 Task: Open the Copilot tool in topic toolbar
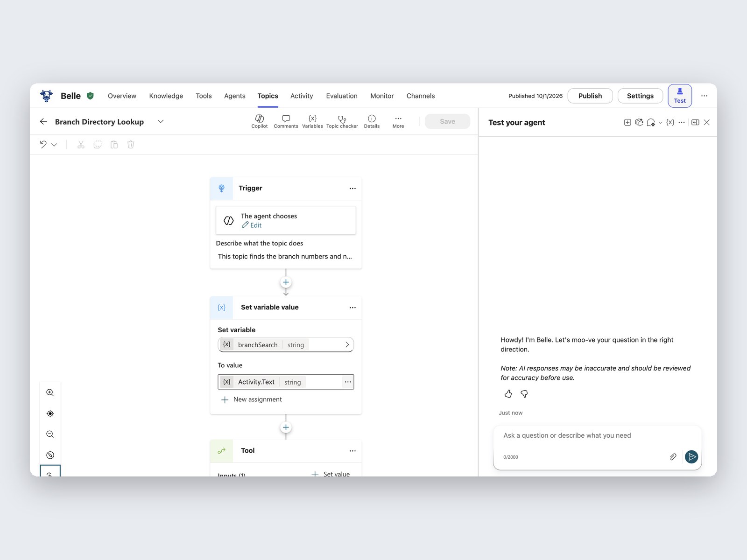pyautogui.click(x=260, y=121)
